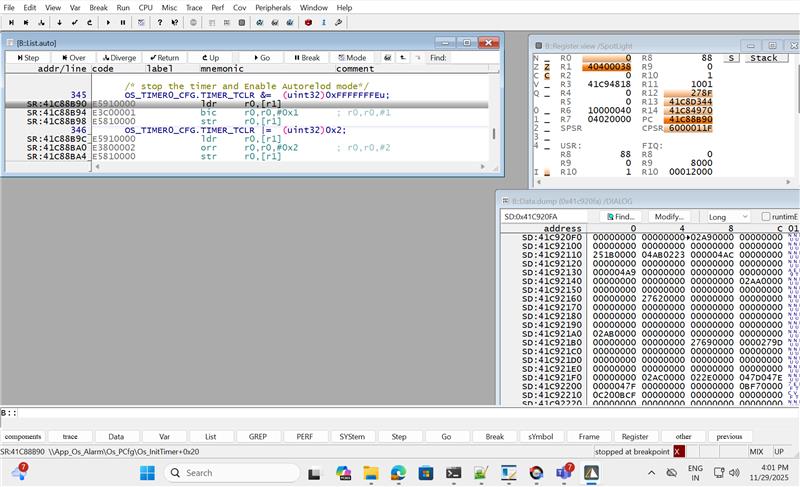Image resolution: width=800 pixels, height=487 pixels.
Task: Click the address line SR:41C88BA0 in List window
Action: (57, 148)
